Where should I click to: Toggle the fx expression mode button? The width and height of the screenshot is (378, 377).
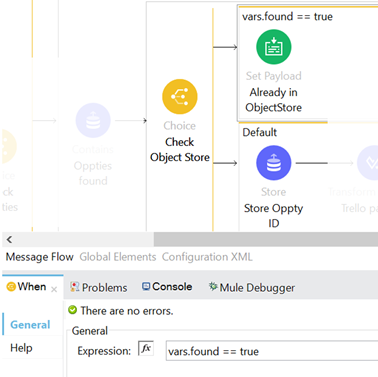point(146,349)
